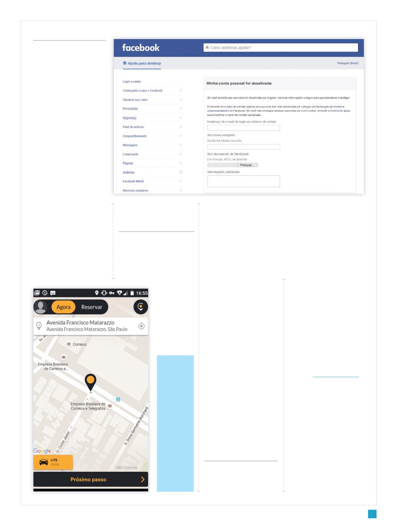Select the Agora ride option

[x=63, y=307]
